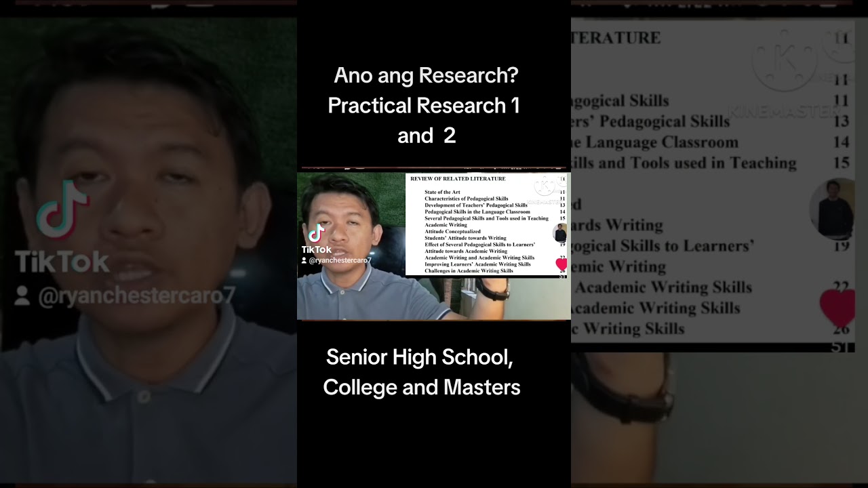The image size is (868, 488).
Task: Click "Students' Attitude towards Writing" in center video
Action: pyautogui.click(x=465, y=238)
